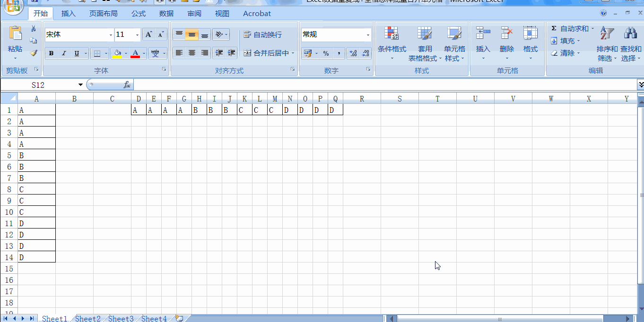Open the font name dropdown
The height and width of the screenshot is (322, 644).
click(110, 34)
